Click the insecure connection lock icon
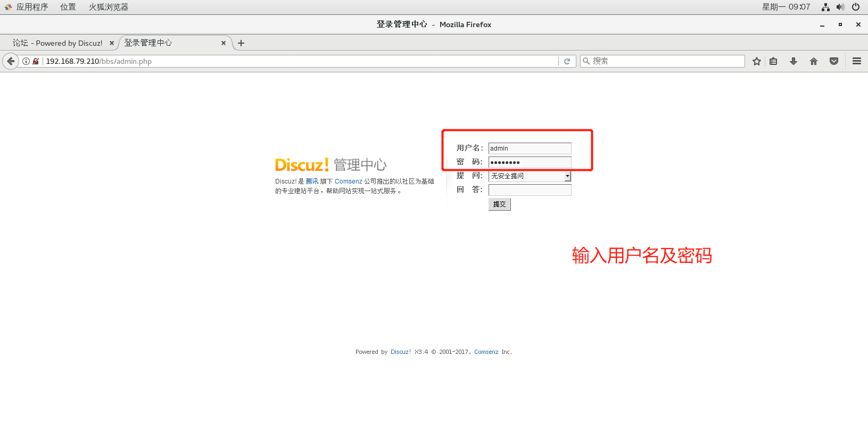The image size is (868, 430). tap(36, 61)
